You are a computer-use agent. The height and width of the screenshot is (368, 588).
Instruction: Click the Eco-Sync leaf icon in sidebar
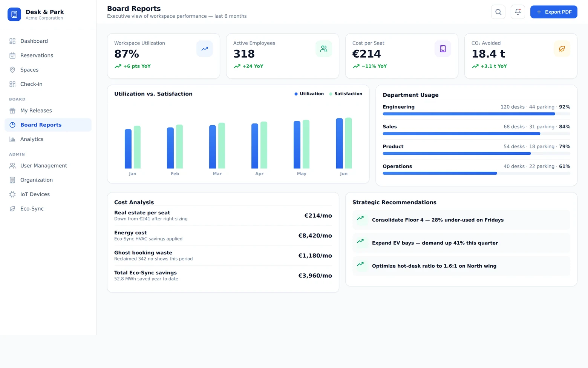coord(12,209)
